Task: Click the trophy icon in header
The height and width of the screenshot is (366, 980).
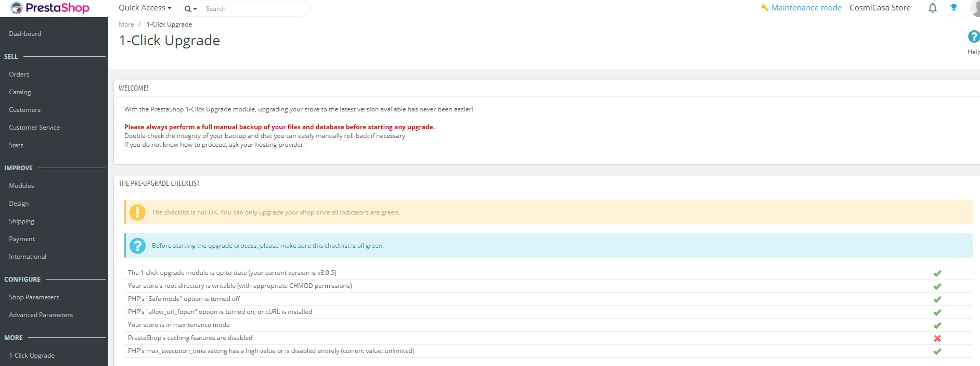Action: click(954, 7)
